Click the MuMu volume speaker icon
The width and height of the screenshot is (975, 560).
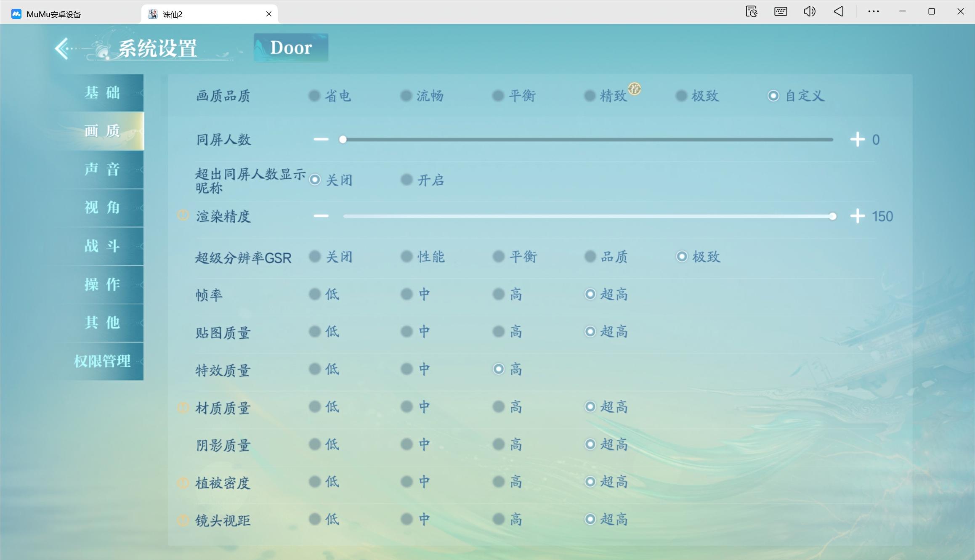click(x=809, y=12)
